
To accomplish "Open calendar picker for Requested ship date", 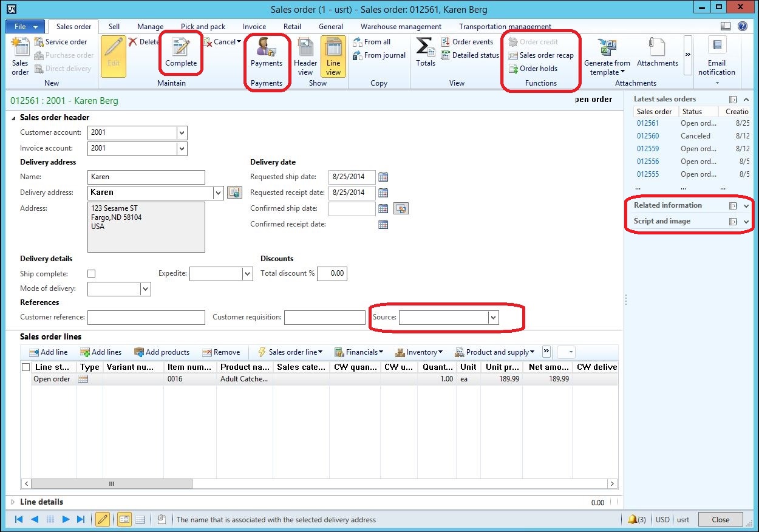I will [x=383, y=177].
